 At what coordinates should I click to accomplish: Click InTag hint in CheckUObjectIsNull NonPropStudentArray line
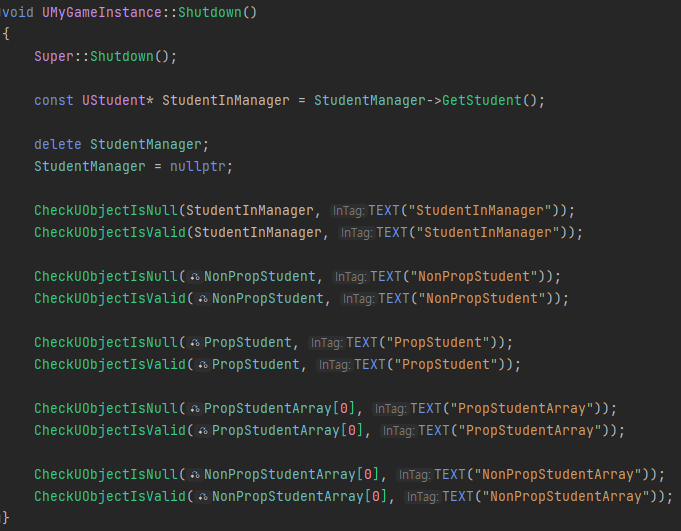(414, 475)
